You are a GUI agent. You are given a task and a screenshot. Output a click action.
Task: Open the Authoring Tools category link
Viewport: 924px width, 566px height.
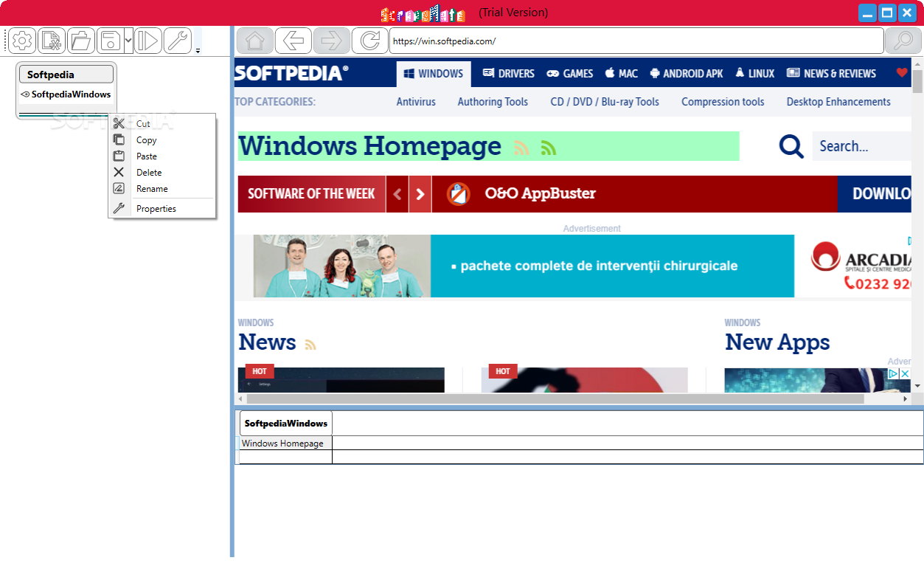point(493,102)
